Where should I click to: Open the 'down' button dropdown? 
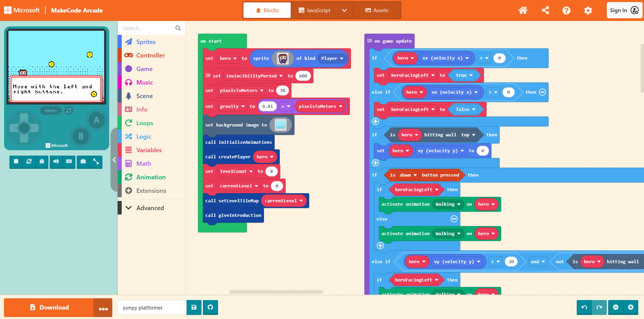(408, 175)
